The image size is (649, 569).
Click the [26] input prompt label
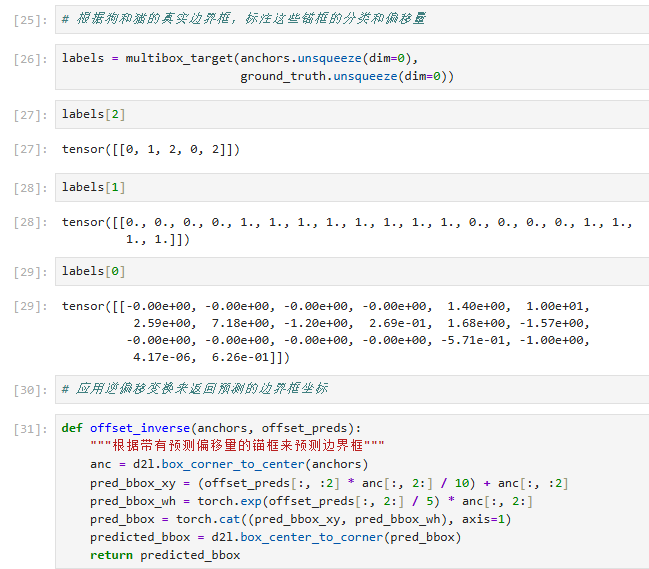pos(31,59)
